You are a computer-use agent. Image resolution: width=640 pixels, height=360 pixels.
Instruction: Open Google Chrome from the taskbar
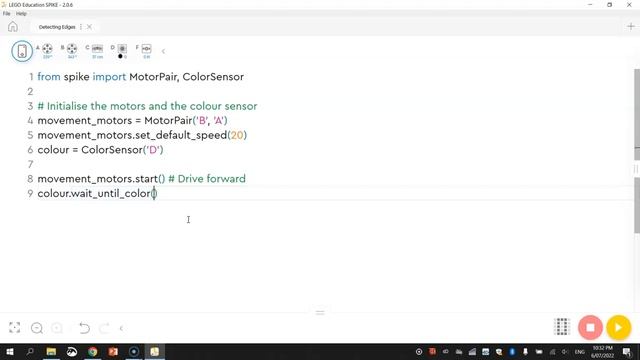93,352
